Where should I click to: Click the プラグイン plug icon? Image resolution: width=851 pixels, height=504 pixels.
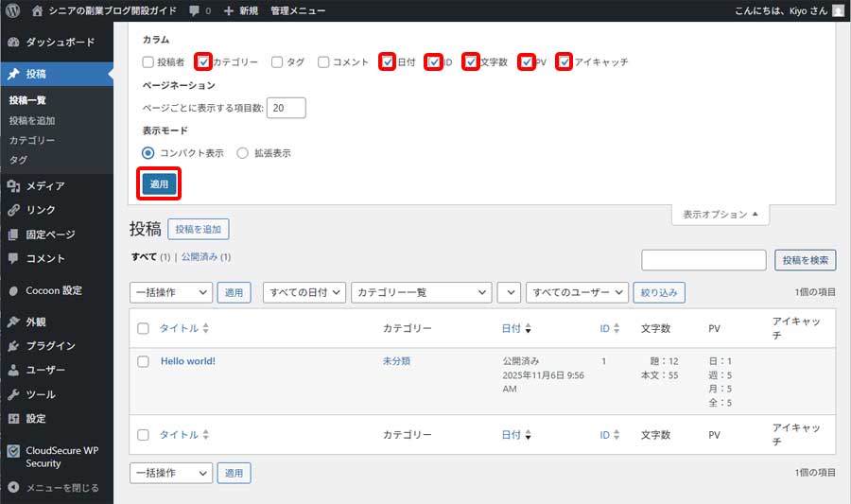point(13,345)
